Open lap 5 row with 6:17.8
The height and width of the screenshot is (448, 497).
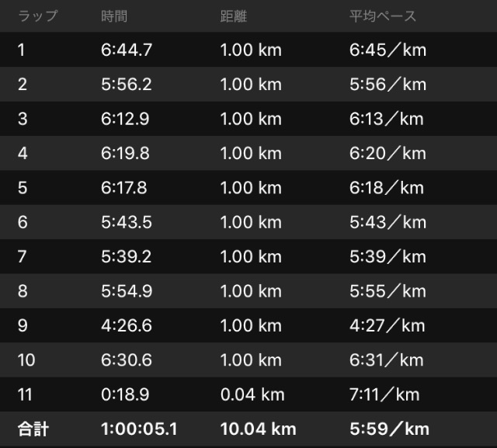pos(248,188)
